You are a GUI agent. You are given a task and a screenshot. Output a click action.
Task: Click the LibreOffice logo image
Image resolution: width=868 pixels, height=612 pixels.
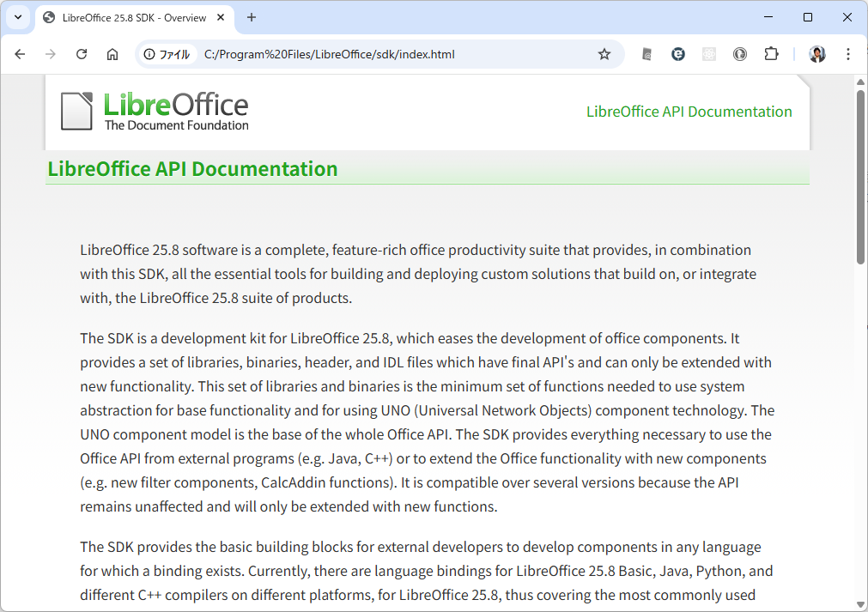(x=155, y=112)
